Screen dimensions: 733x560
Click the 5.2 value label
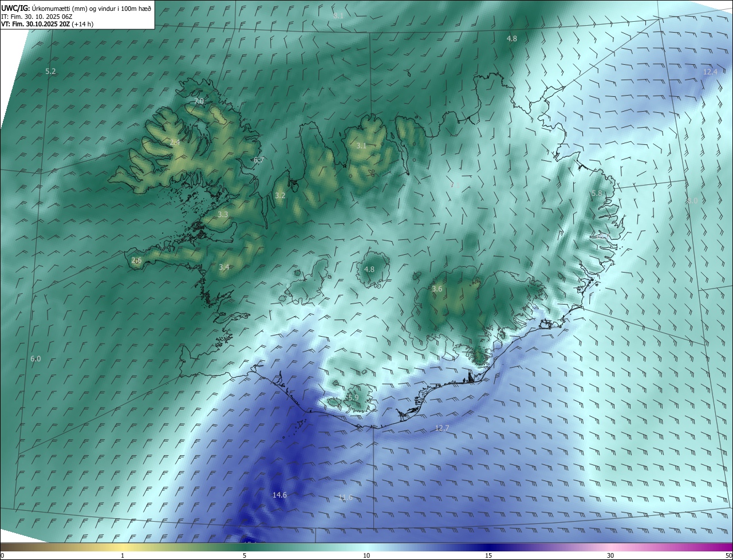click(50, 72)
